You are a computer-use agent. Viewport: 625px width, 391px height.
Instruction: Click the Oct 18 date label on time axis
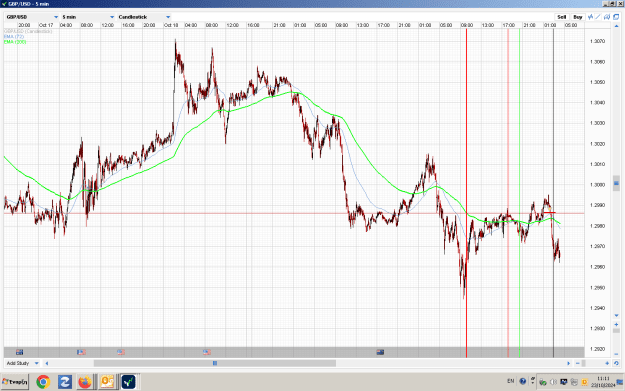(171, 25)
